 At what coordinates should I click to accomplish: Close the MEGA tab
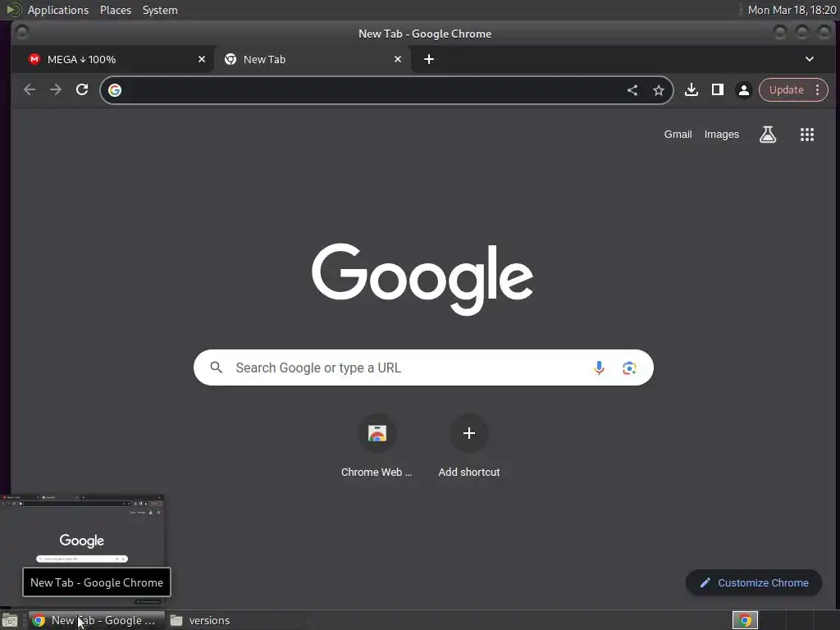coord(202,59)
